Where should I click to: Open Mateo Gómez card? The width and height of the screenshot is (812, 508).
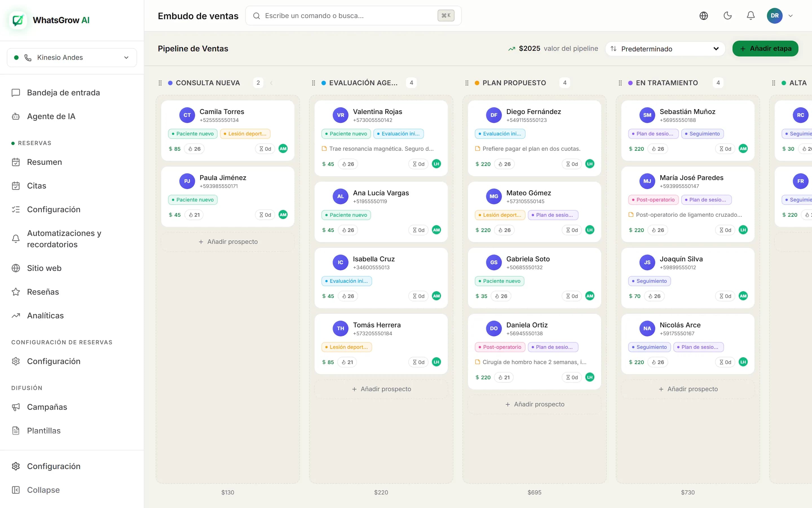coord(535,212)
